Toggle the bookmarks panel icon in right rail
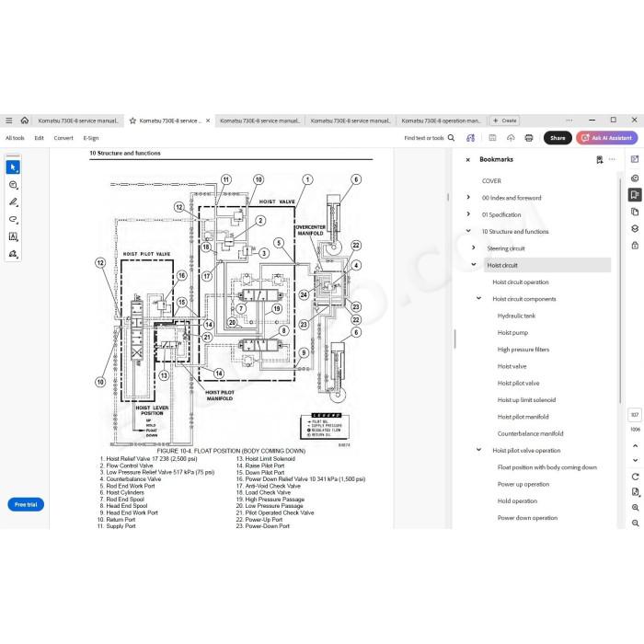Image resolution: width=644 pixels, height=644 pixels. pyautogui.click(x=635, y=195)
